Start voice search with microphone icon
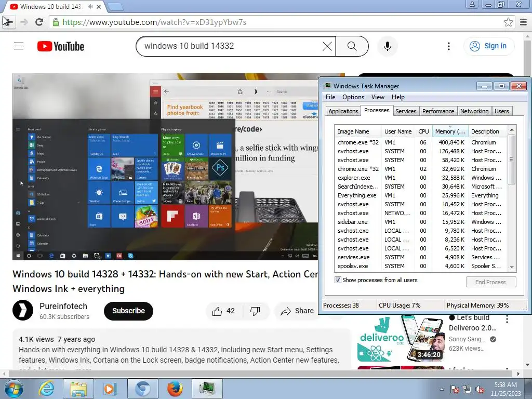The width and height of the screenshot is (532, 399). (x=388, y=46)
